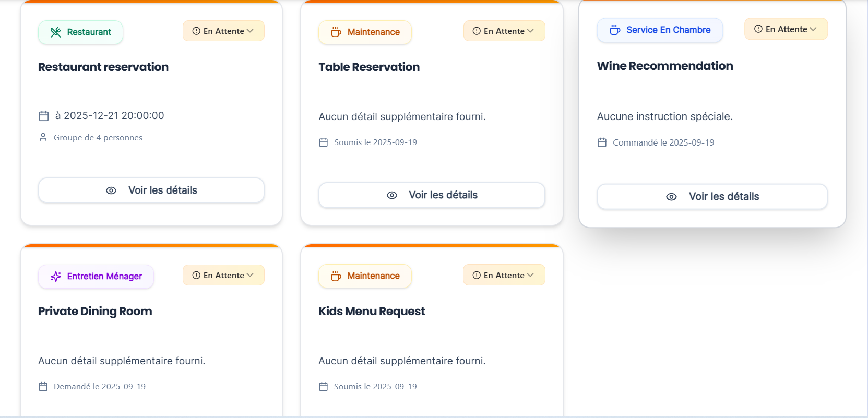Click the mug icon on Kids Menu Request's Maintenance badge
This screenshot has width=868, height=418.
pyautogui.click(x=336, y=276)
